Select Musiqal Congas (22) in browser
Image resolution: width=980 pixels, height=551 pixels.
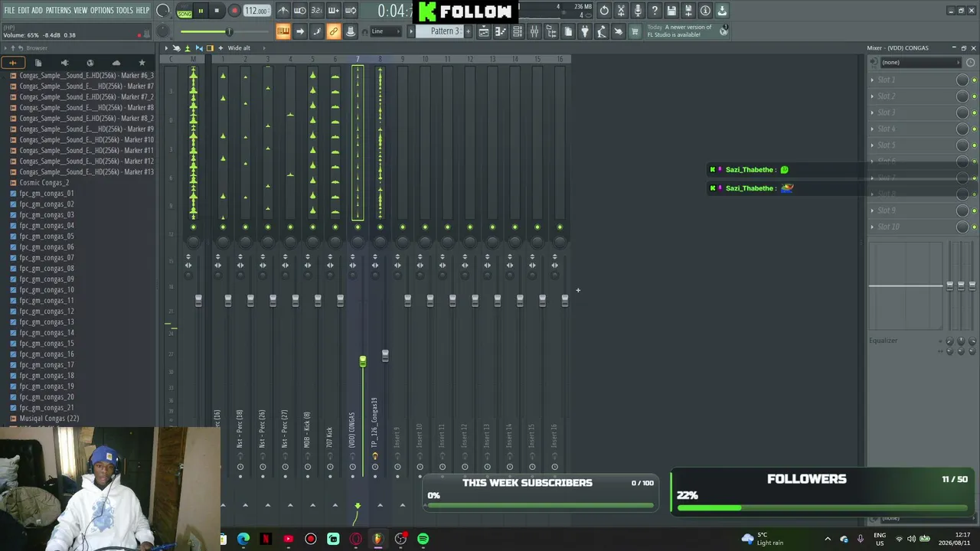[x=49, y=419]
